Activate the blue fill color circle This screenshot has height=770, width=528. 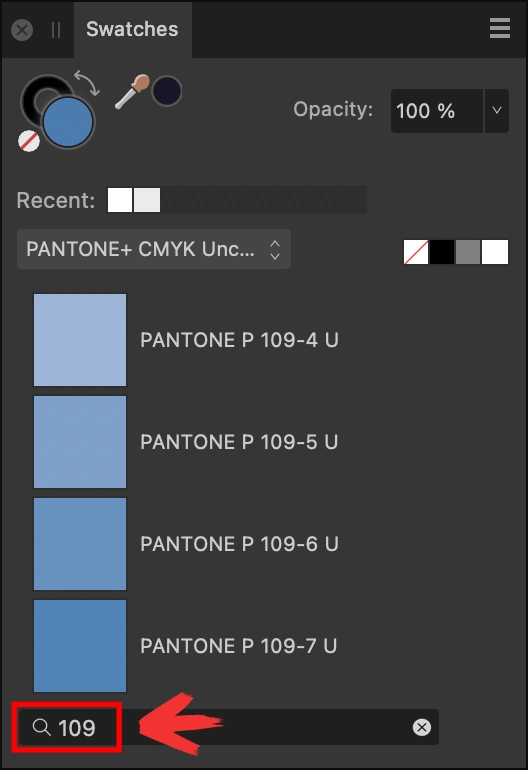coord(68,122)
